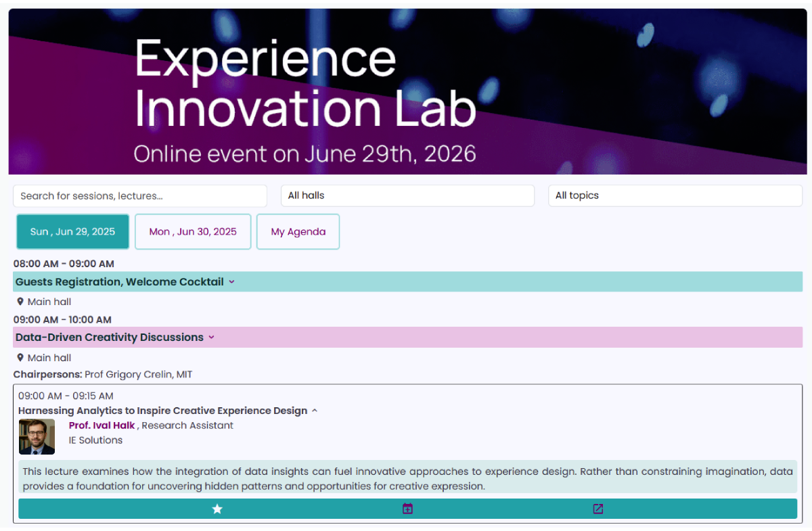Open lecture in new window icon
Viewport: 812px width, 531px height.
coord(597,509)
